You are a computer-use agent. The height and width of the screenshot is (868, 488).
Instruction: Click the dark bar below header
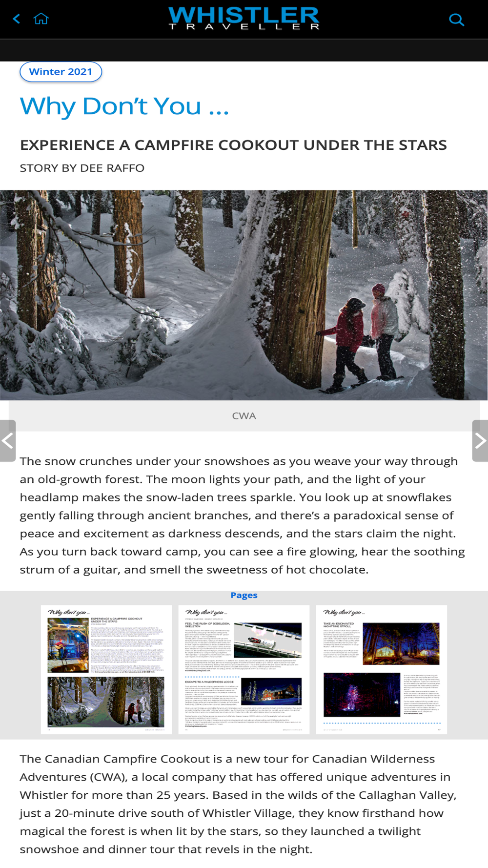point(244,50)
